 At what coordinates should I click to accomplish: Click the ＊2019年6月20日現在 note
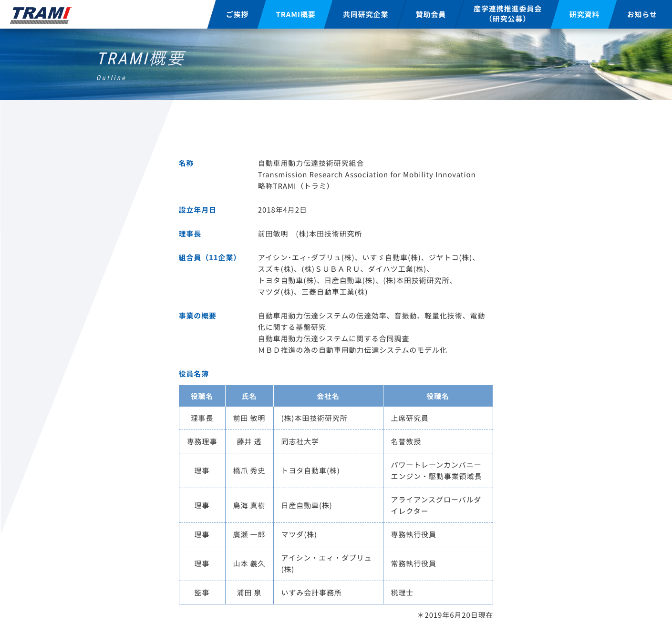[x=455, y=615]
